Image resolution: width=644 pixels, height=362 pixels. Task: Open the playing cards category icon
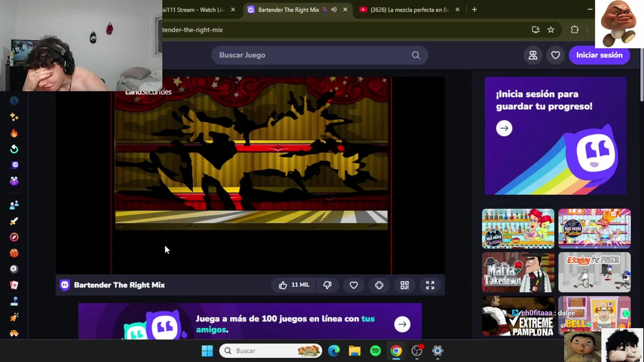(x=14, y=285)
